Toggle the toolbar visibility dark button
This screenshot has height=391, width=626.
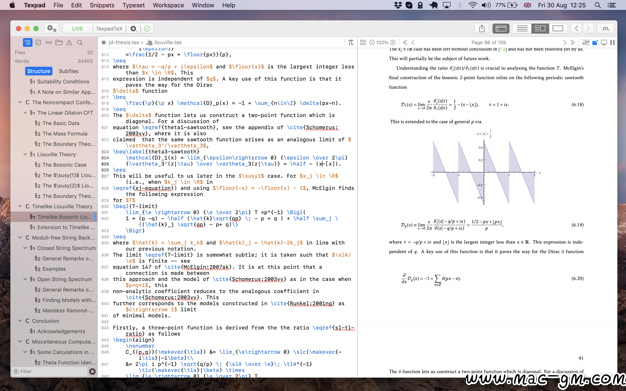(501, 28)
